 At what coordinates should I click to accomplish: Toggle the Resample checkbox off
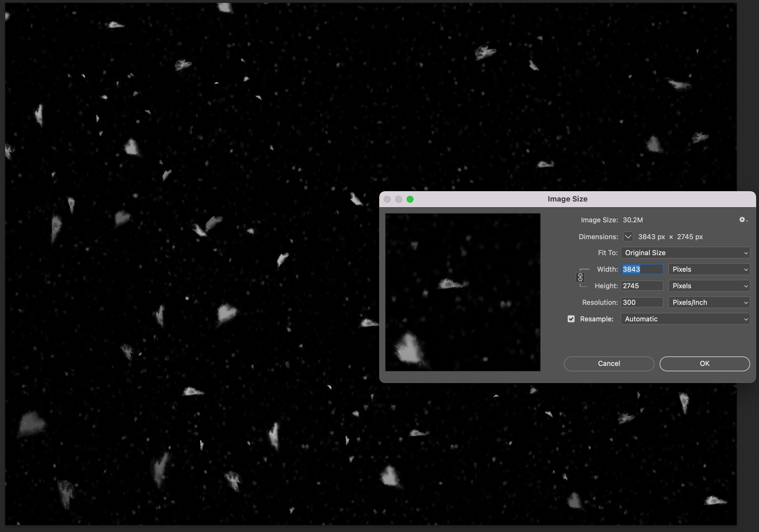pos(571,319)
